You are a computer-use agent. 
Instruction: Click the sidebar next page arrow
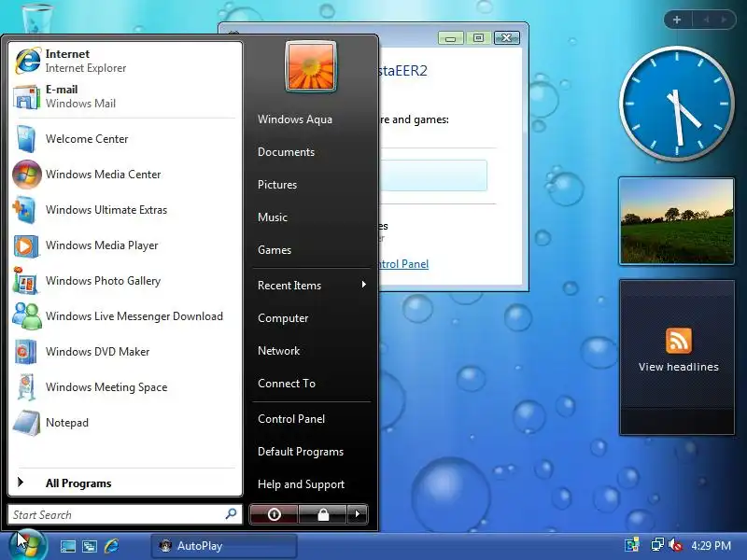point(725,20)
